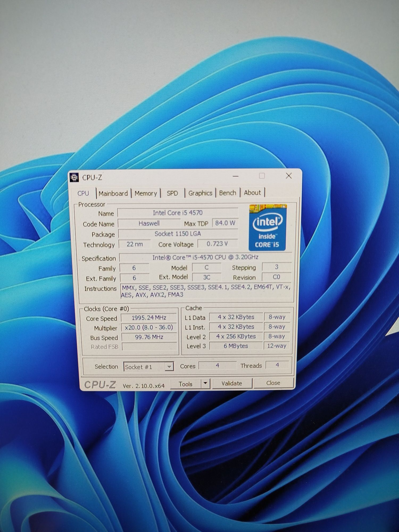Click the Level 3 12-way associativity value
Image resolution: width=399 pixels, height=532 pixels.
pyautogui.click(x=277, y=346)
